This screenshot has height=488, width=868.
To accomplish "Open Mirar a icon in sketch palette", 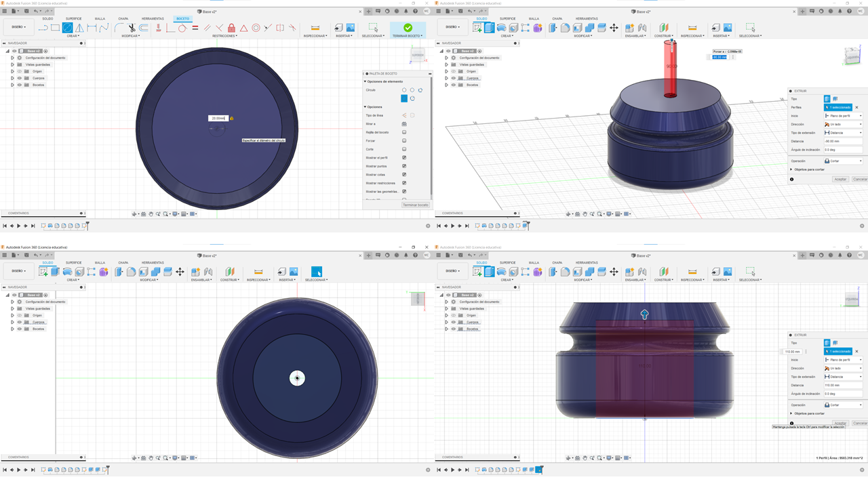I will (404, 123).
